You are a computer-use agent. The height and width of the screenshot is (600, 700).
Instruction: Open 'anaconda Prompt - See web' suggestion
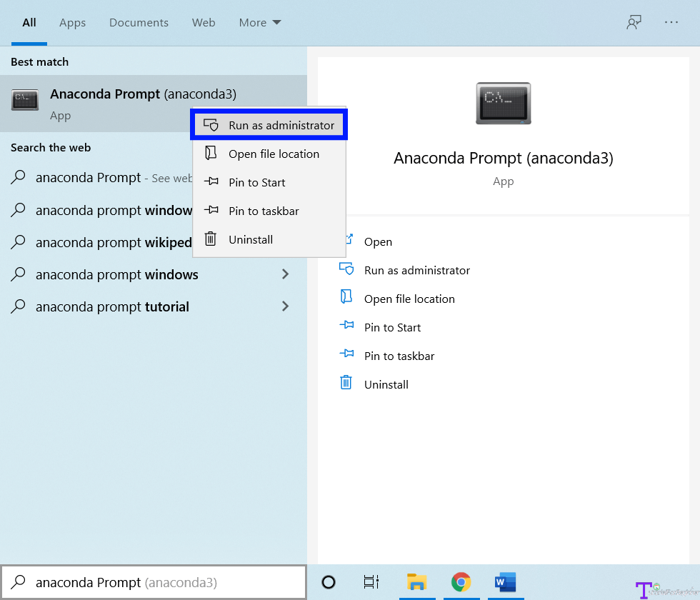(96, 178)
